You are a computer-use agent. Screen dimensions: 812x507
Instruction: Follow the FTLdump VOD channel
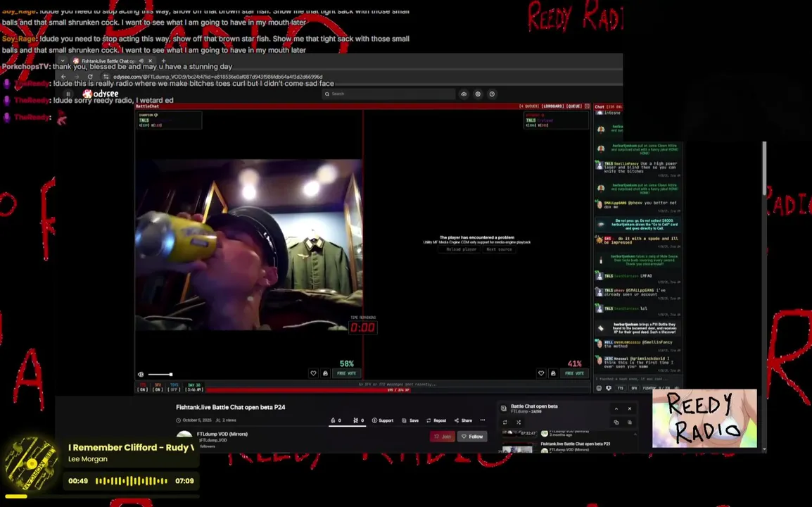(x=472, y=437)
